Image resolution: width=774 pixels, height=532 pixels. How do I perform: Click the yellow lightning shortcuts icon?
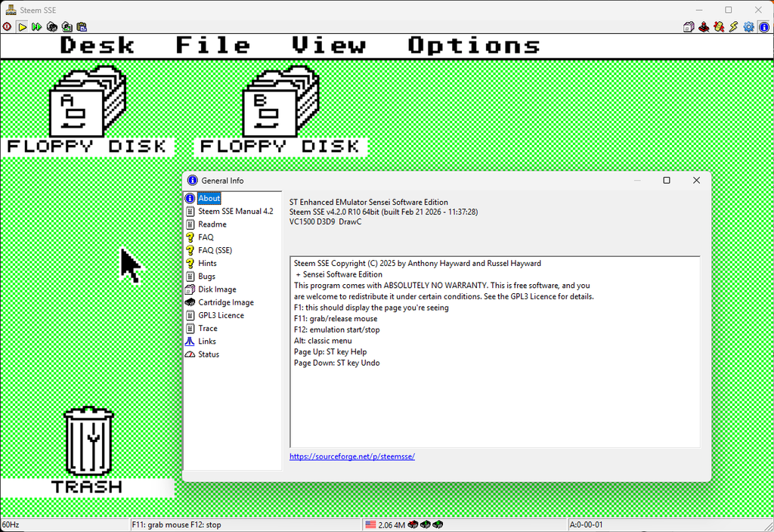(733, 27)
